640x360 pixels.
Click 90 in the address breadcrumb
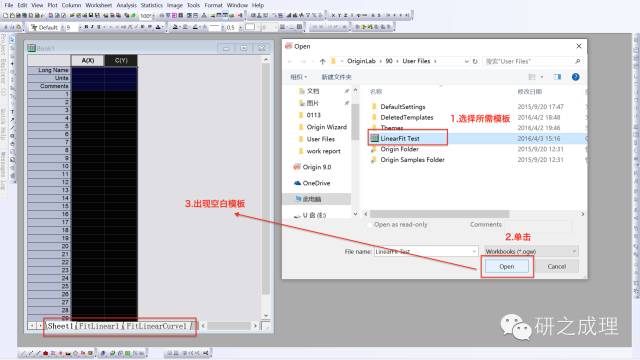pos(389,61)
